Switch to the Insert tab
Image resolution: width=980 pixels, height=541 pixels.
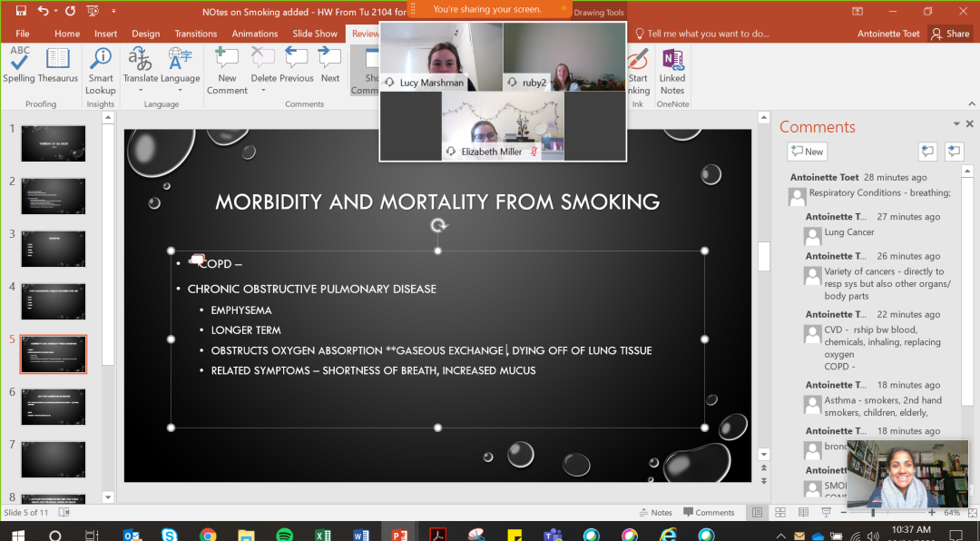pyautogui.click(x=105, y=34)
